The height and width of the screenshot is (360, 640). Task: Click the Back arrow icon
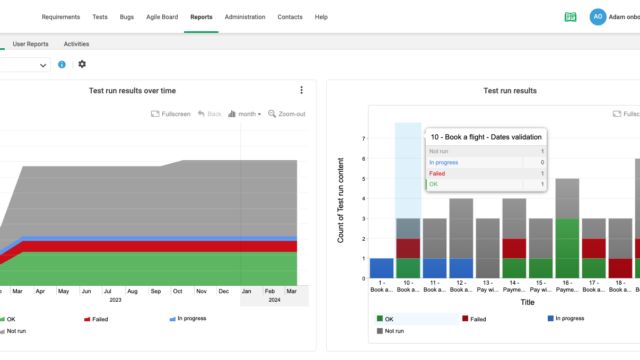(201, 114)
